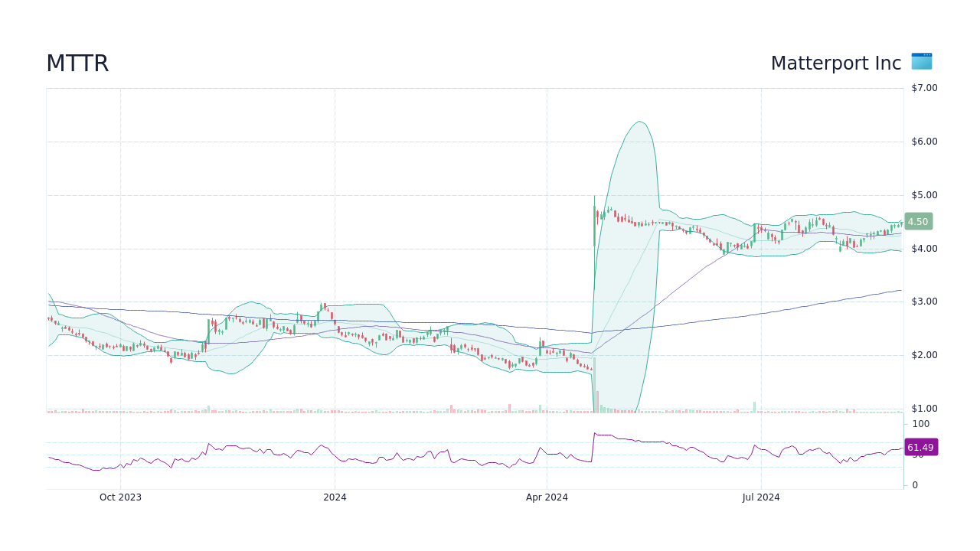Image resolution: width=980 pixels, height=551 pixels.
Task: Click the RSI axis 100 label
Action: point(920,424)
